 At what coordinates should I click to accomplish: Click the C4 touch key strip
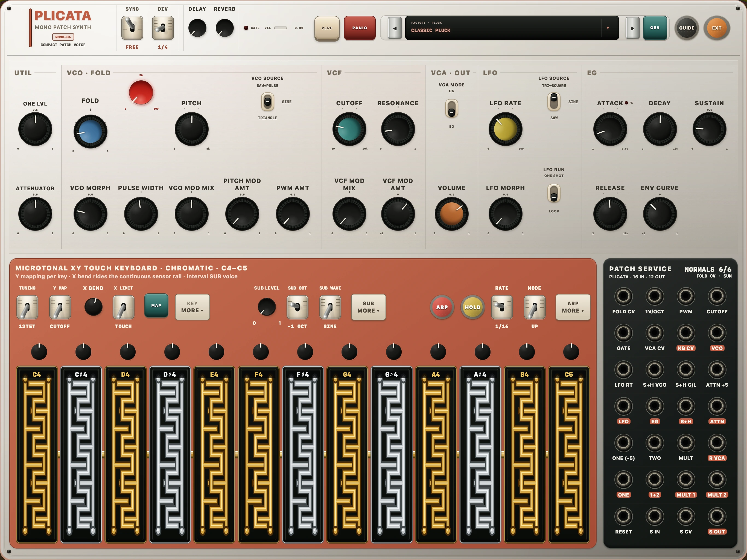[x=37, y=454]
